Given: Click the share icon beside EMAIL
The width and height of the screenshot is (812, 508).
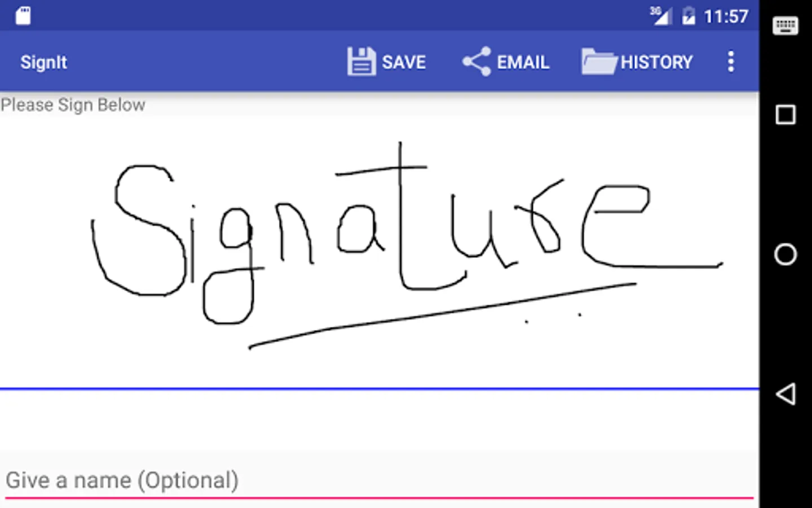Looking at the screenshot, I should [x=476, y=62].
